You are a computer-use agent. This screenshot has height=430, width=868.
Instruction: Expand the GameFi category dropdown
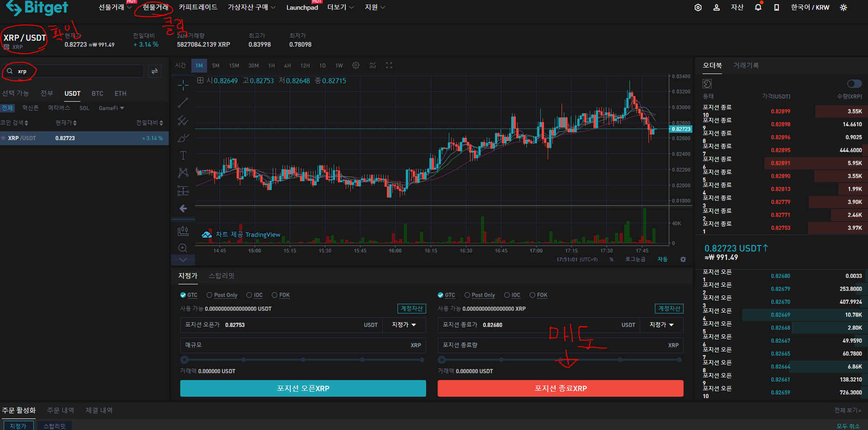click(x=111, y=108)
